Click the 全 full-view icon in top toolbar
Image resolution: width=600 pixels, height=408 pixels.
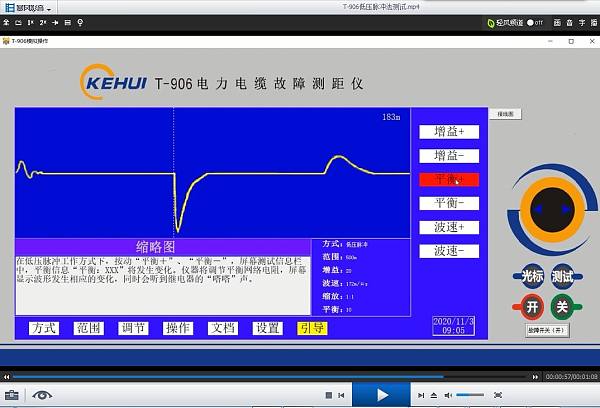tap(6, 23)
